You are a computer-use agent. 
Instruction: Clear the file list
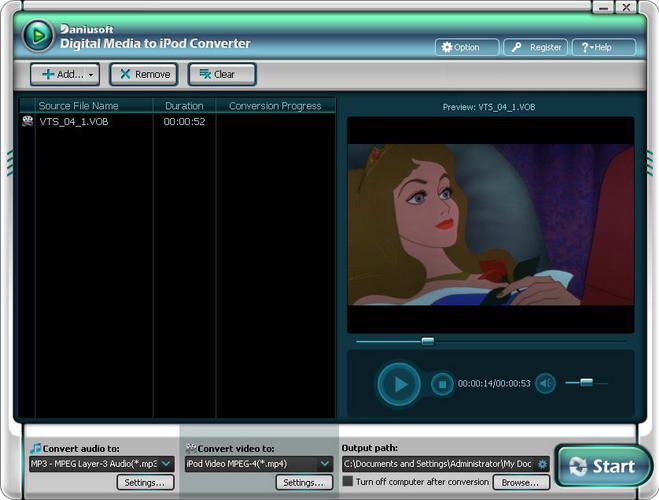tap(222, 74)
